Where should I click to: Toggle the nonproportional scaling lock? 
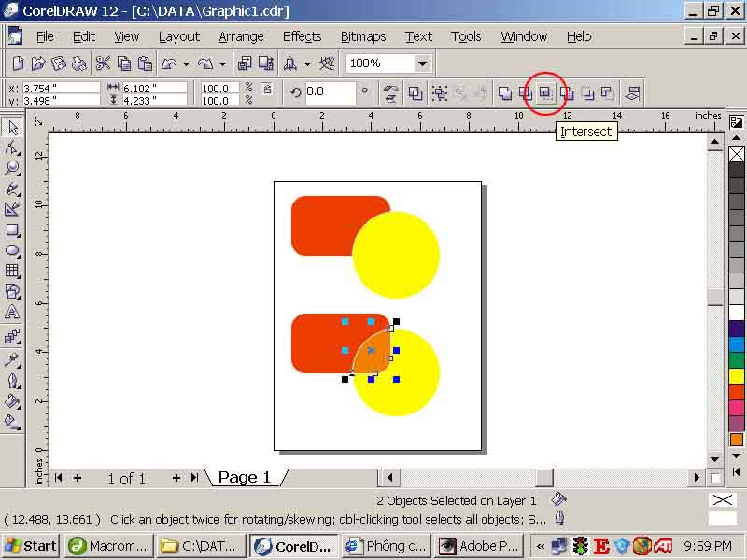(267, 89)
